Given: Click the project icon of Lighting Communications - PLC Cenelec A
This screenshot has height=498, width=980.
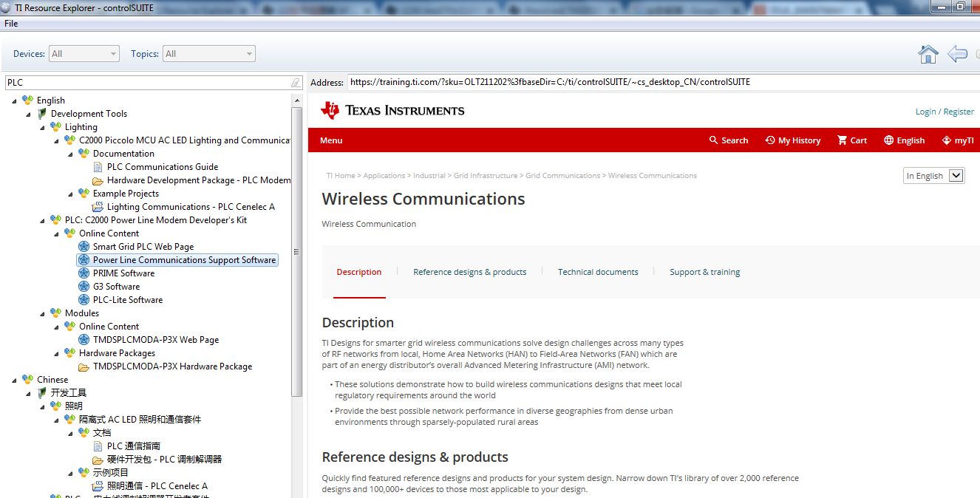Looking at the screenshot, I should [98, 207].
